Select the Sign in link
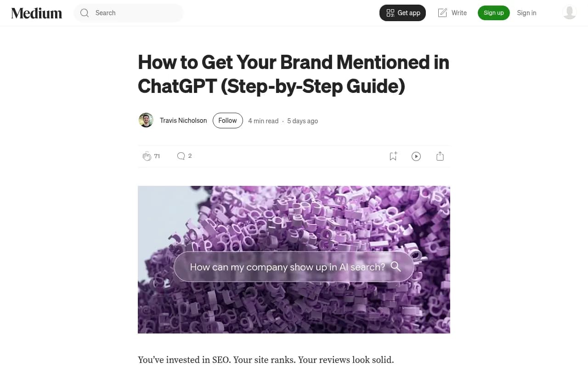Image resolution: width=588 pixels, height=368 pixels. tap(526, 13)
